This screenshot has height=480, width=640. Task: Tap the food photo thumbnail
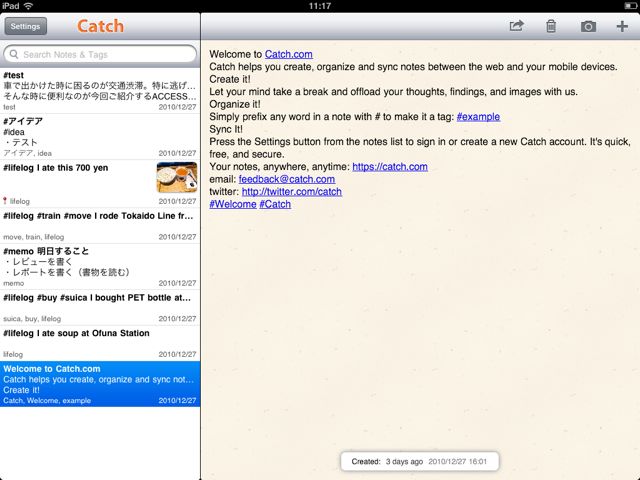click(177, 177)
